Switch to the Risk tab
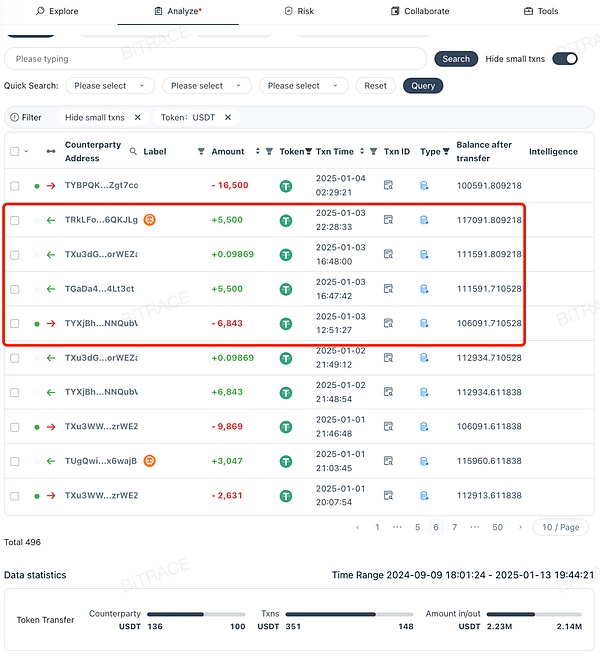The height and width of the screenshot is (656, 600). 299,11
